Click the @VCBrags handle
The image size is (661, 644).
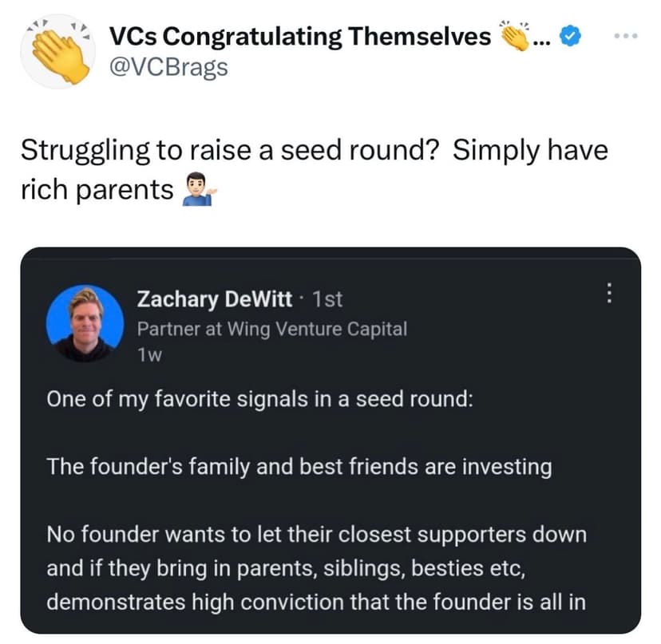(x=168, y=67)
